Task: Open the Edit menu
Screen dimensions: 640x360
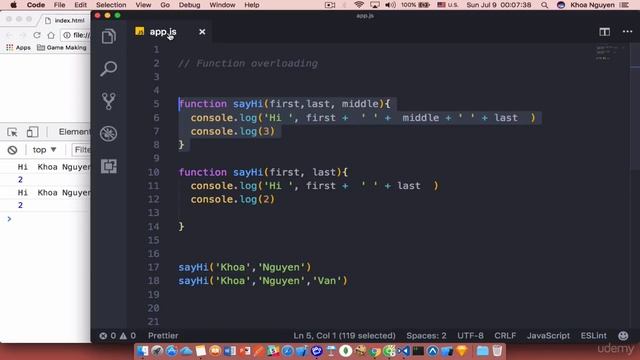Action: (80, 5)
